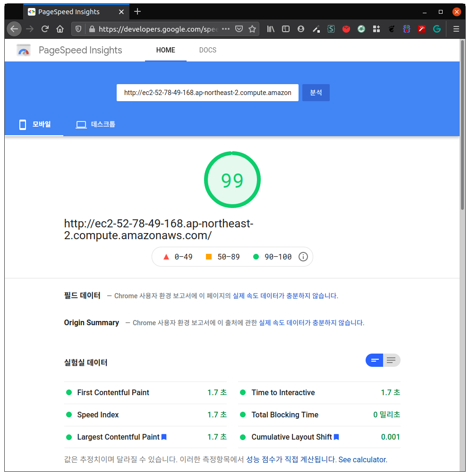This screenshot has height=476, width=470.
Task: Open the browser home page icon
Action: [x=60, y=29]
